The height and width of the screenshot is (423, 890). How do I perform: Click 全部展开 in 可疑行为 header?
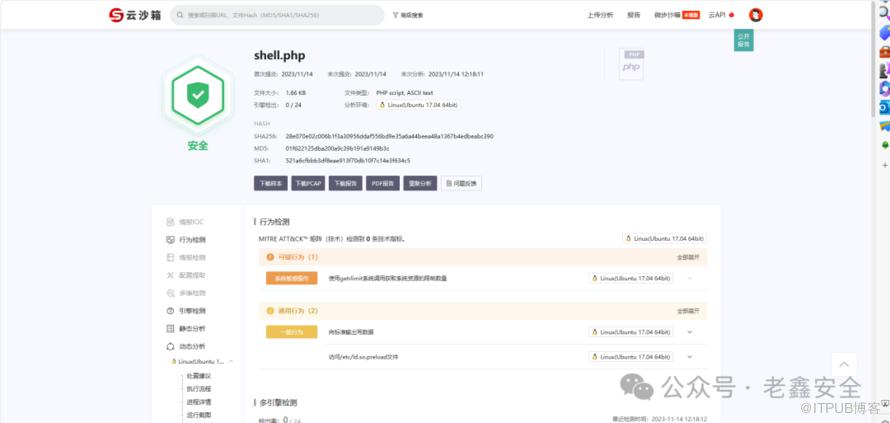(x=688, y=257)
